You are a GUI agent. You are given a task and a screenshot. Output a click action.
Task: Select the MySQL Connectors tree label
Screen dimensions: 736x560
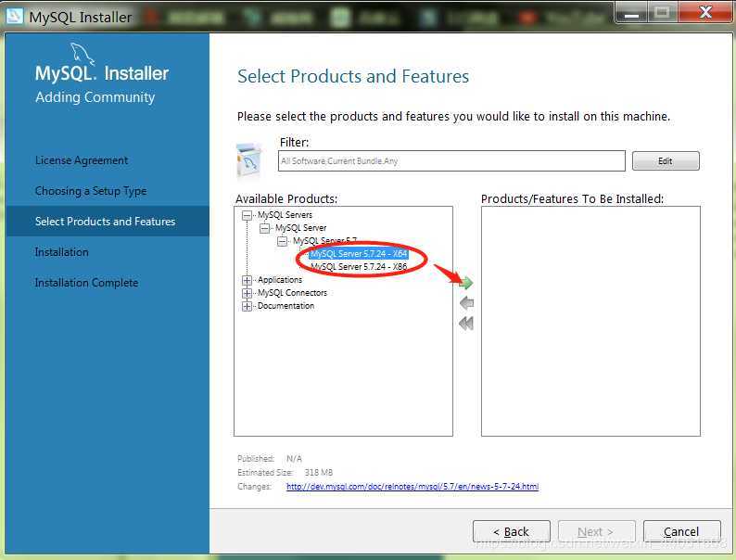(x=292, y=293)
